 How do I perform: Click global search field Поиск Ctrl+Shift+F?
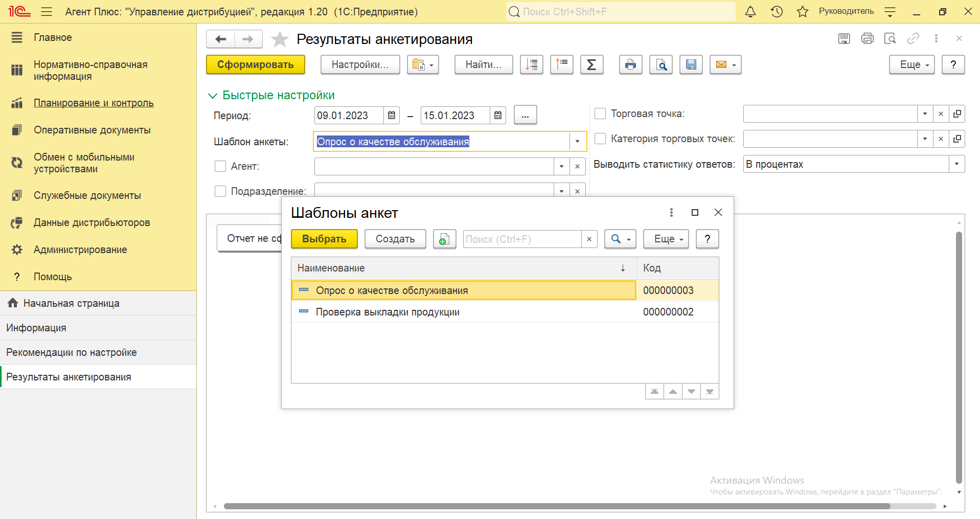pyautogui.click(x=621, y=11)
